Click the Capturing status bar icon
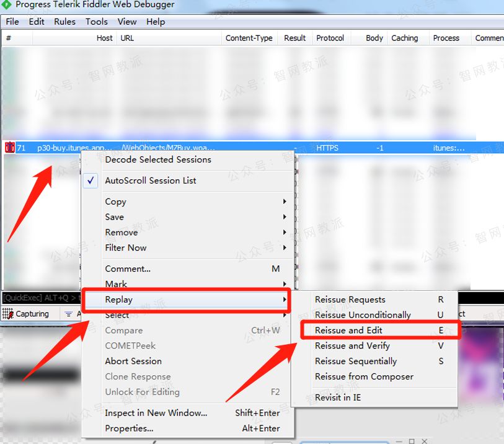The width and height of the screenshot is (504, 444). tap(7, 314)
